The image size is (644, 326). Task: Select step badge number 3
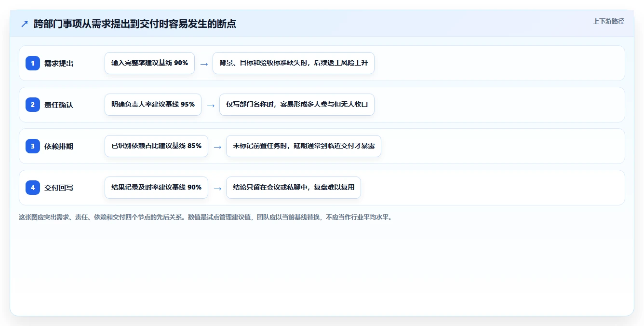click(33, 146)
